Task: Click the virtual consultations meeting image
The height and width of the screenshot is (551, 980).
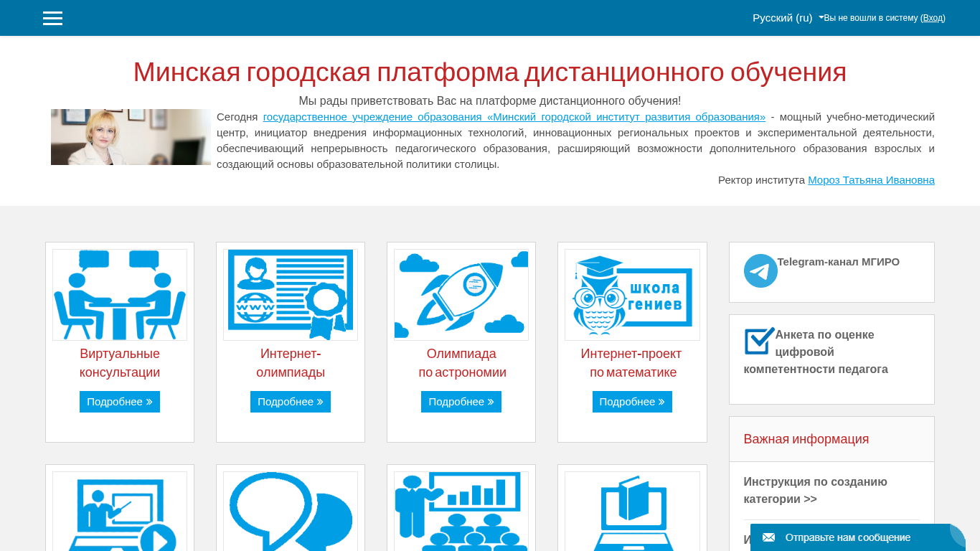Action: pyautogui.click(x=120, y=295)
